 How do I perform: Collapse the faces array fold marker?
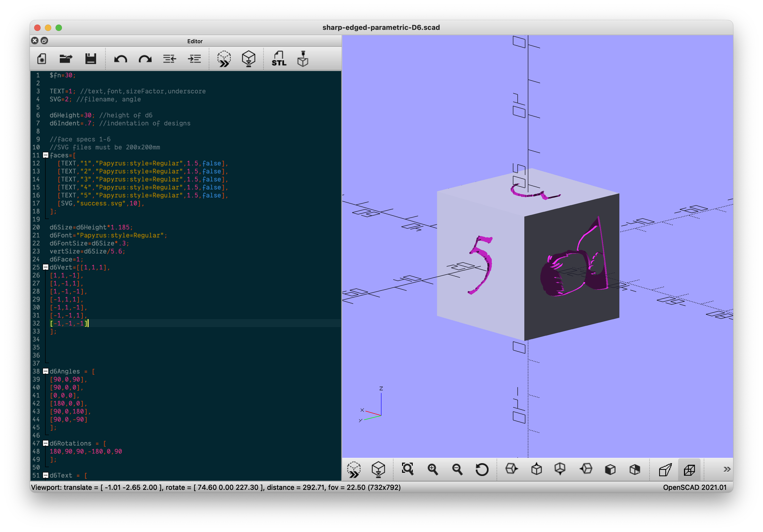pos(46,155)
